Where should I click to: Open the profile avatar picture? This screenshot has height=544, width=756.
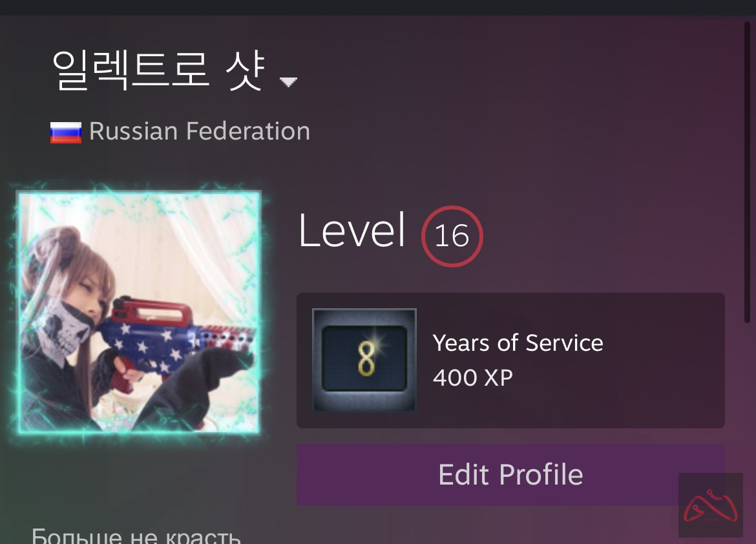tap(139, 313)
